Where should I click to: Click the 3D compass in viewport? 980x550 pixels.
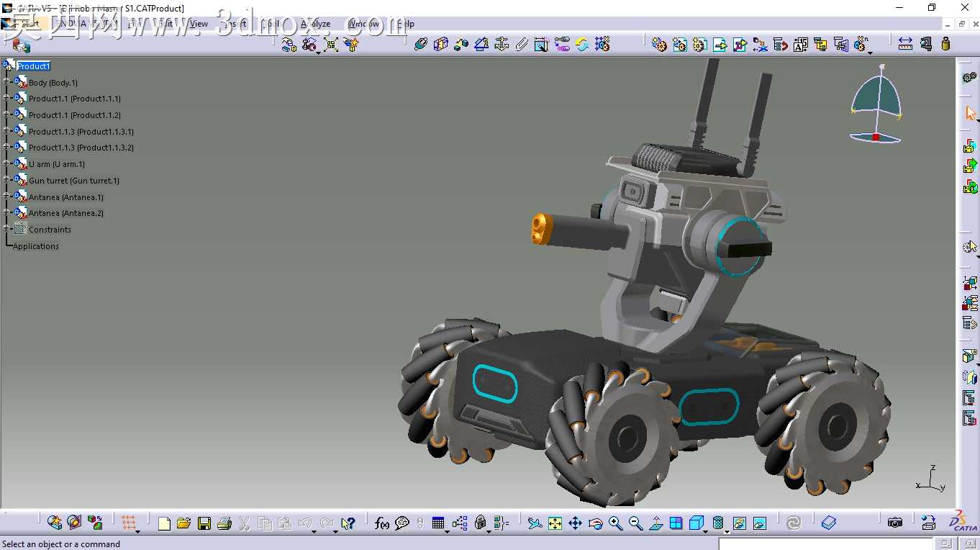pyautogui.click(x=876, y=104)
